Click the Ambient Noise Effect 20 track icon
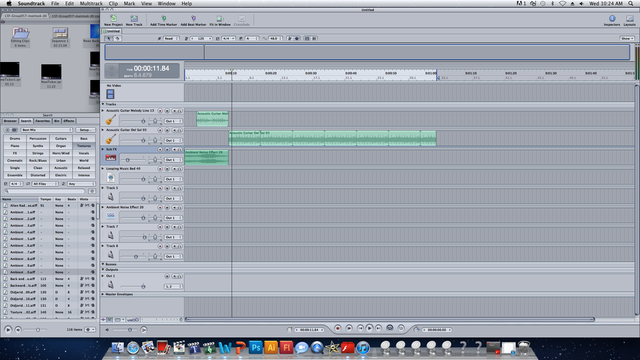640x360 pixels. coord(111,216)
